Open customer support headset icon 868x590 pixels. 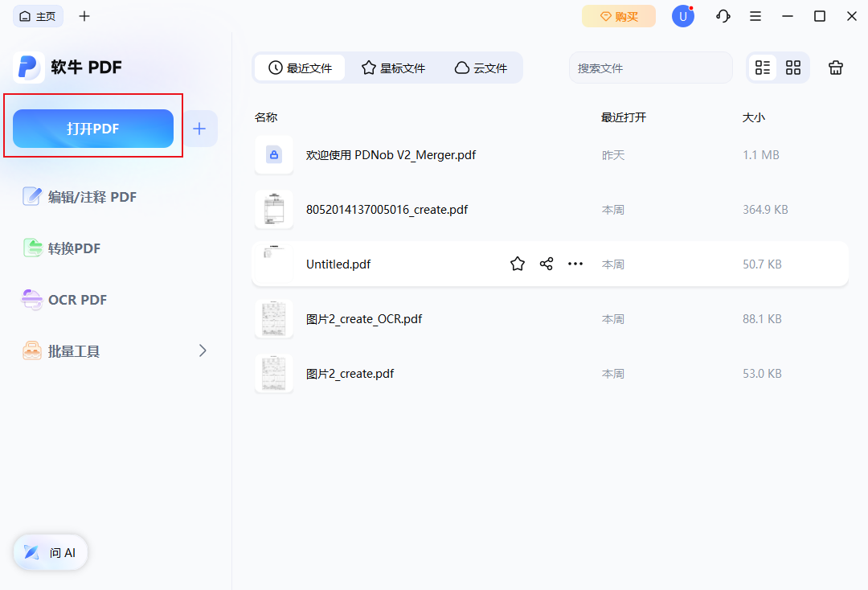point(723,16)
